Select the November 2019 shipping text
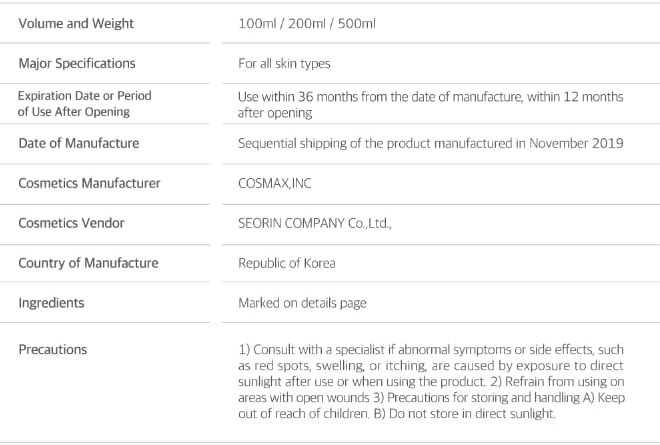Viewport: 660px width, 445px height. click(x=431, y=143)
